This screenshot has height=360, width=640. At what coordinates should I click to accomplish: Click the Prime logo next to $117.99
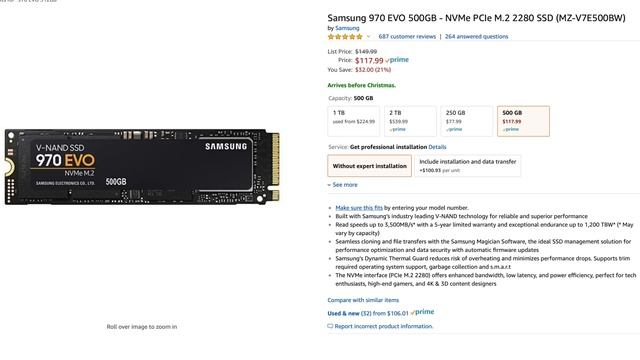pos(397,60)
